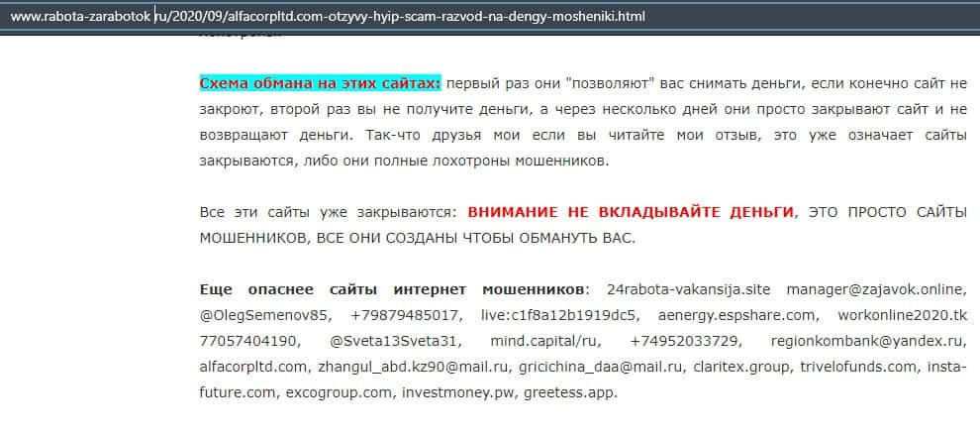
Task: Click the phrase "ВСЕ ОНИ СОЗДАНЫ ЧТОБЫ ОБМАНУТЬ ВАС"
Action: click(x=474, y=238)
